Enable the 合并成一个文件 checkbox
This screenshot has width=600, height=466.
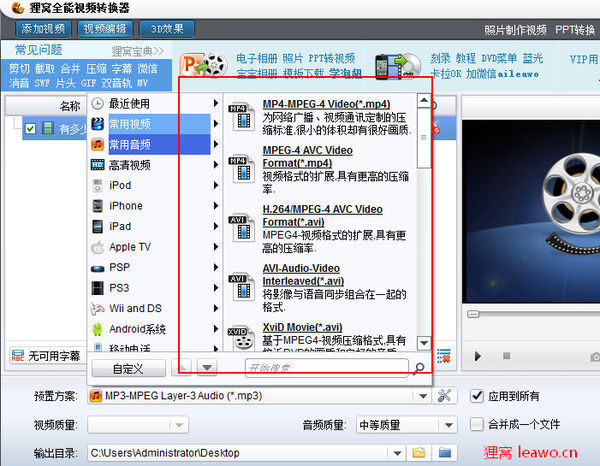(x=477, y=425)
